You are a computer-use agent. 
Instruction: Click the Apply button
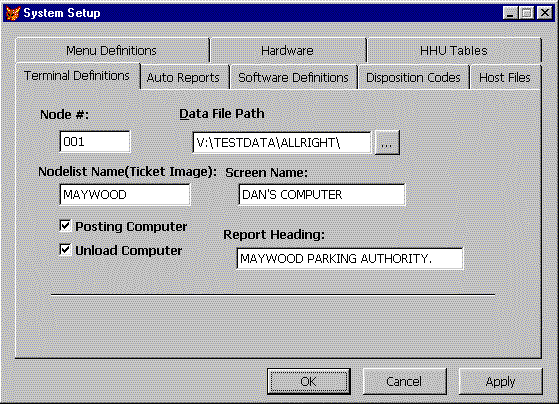501,382
